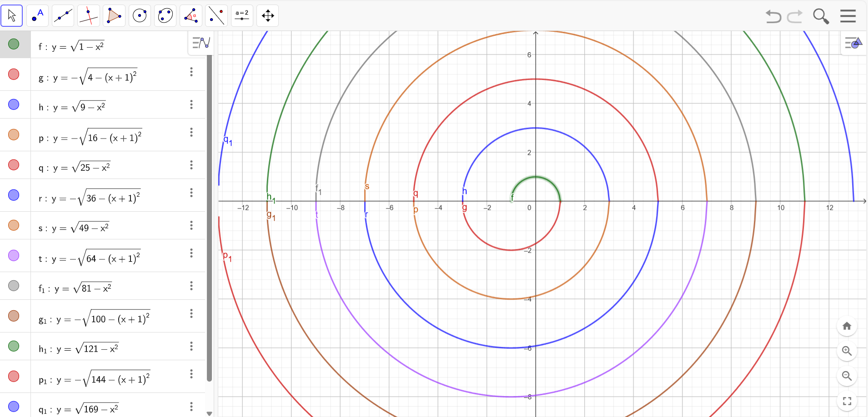Enter fullscreen mode
This screenshot has width=868, height=417.
tap(847, 401)
